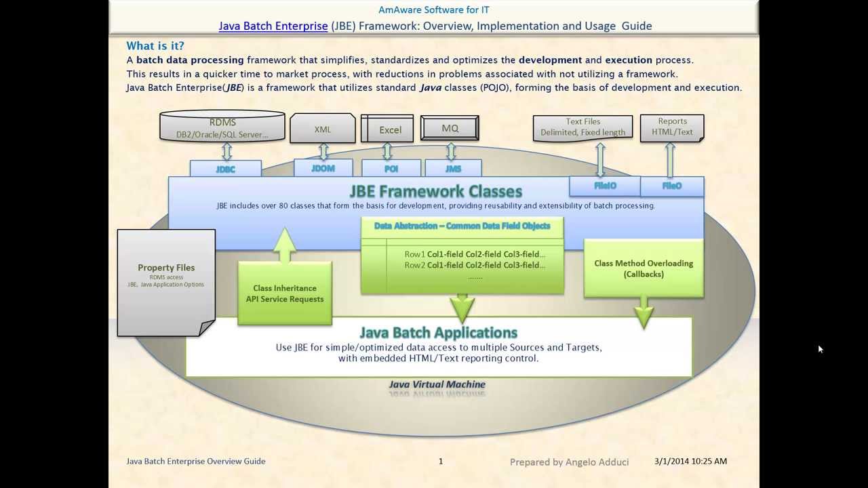Click the double arrow under Text Files
868x488 pixels.
[600, 159]
